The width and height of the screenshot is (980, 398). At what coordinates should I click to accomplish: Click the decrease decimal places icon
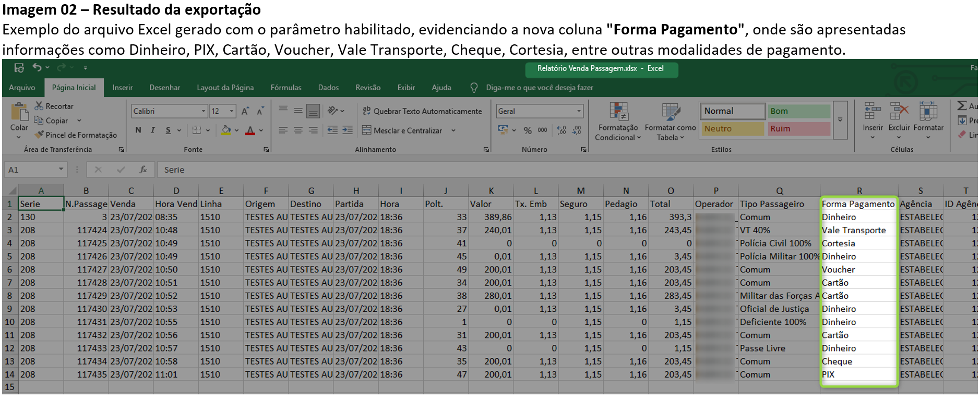(577, 130)
